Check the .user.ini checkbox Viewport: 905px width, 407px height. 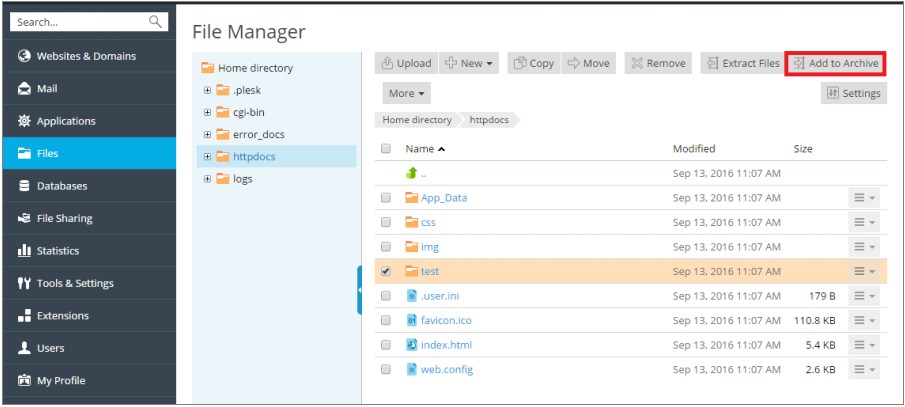coord(386,296)
